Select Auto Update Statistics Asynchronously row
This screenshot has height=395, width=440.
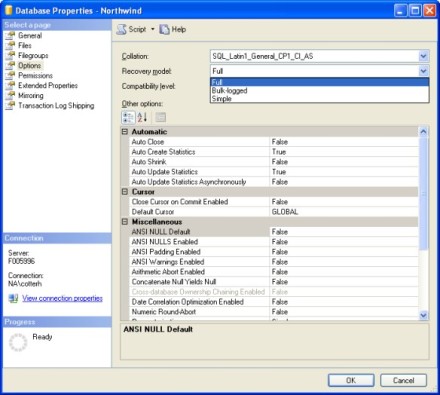click(274, 182)
